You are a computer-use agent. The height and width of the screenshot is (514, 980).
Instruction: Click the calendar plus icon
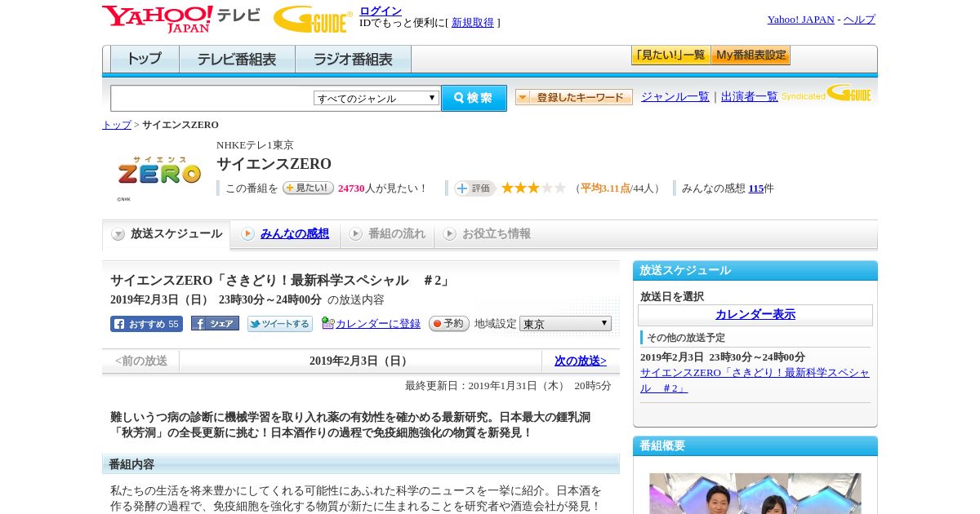click(x=327, y=323)
